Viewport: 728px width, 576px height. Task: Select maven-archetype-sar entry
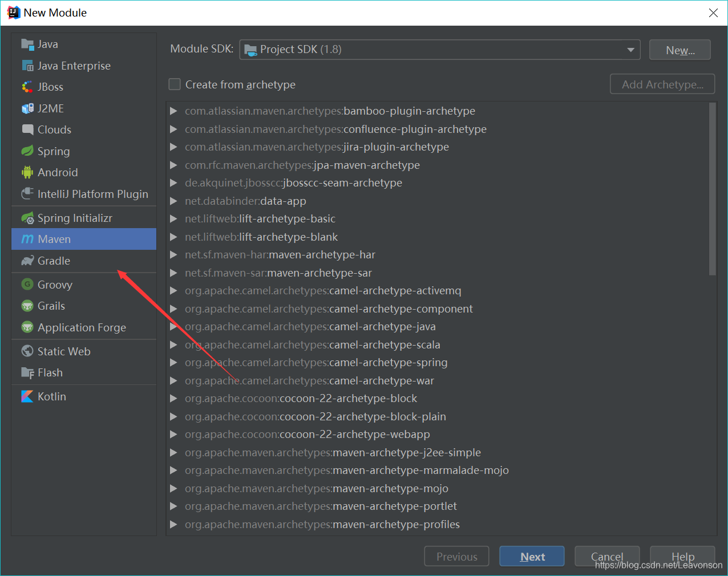pyautogui.click(x=278, y=273)
